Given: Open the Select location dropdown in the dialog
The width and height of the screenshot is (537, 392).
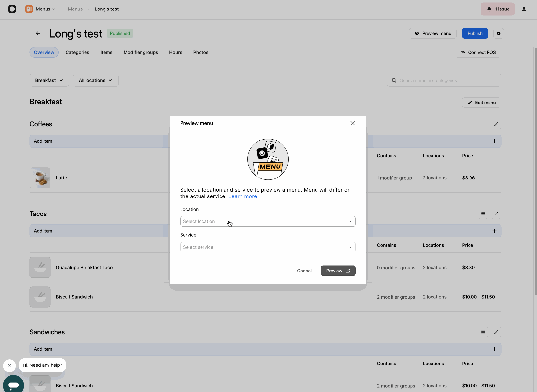Looking at the screenshot, I should 268,221.
